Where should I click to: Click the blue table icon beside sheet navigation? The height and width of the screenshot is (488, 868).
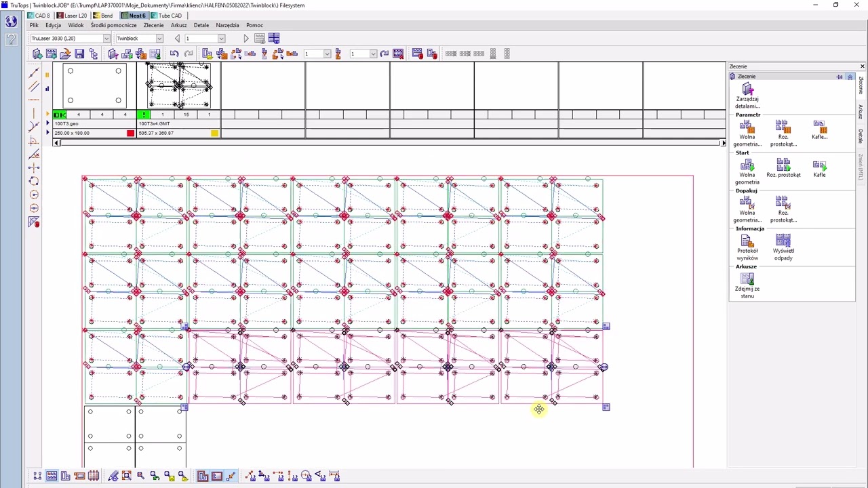coord(274,38)
